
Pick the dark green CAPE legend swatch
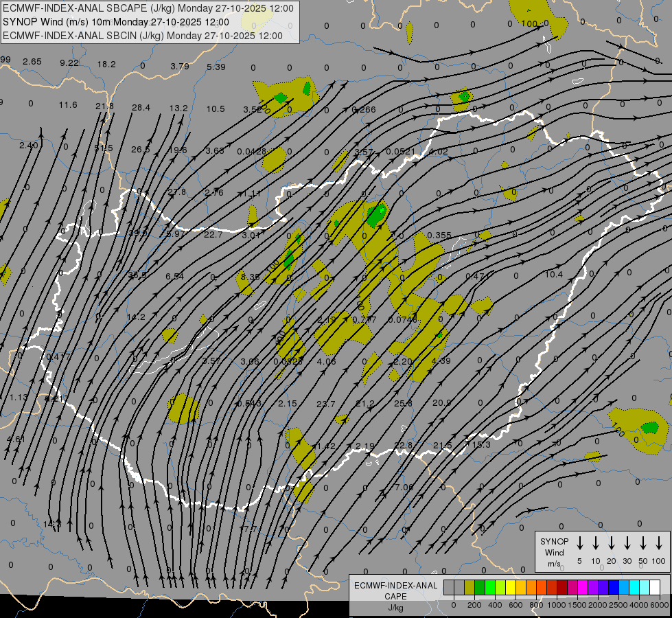[480, 587]
